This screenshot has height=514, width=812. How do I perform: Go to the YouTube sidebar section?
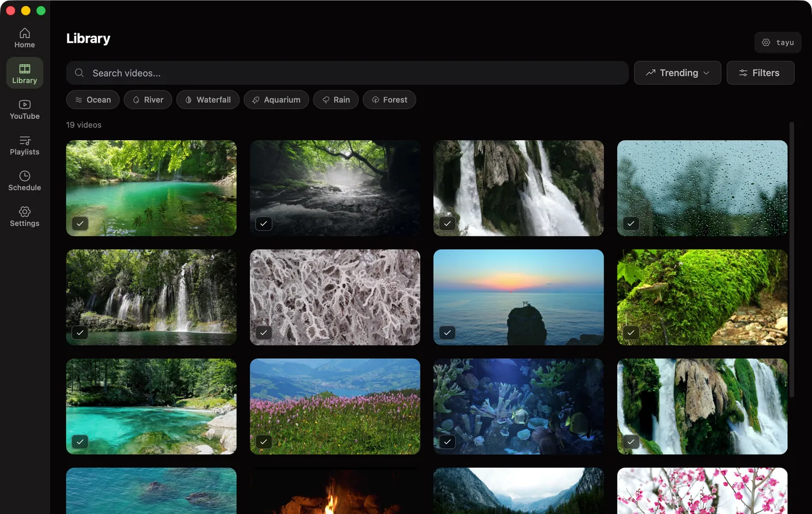pos(25,109)
